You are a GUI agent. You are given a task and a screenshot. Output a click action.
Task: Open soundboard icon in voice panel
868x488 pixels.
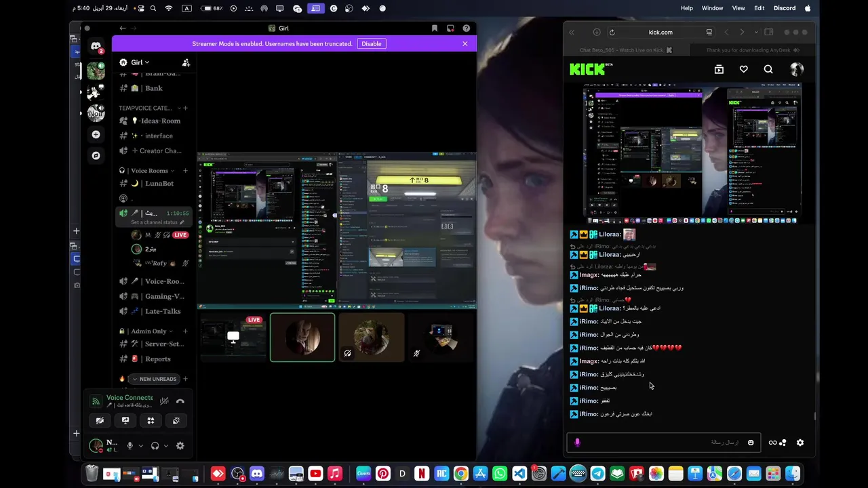[x=176, y=420]
